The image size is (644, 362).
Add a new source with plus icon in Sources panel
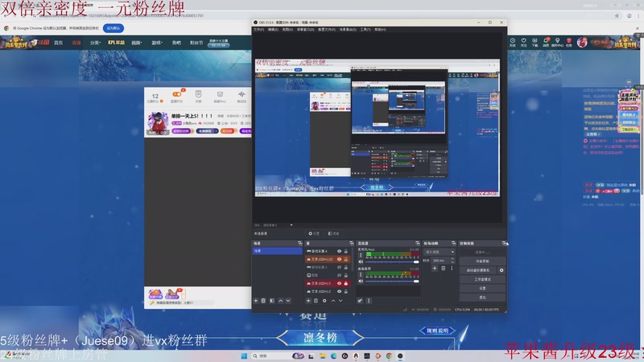click(x=308, y=301)
